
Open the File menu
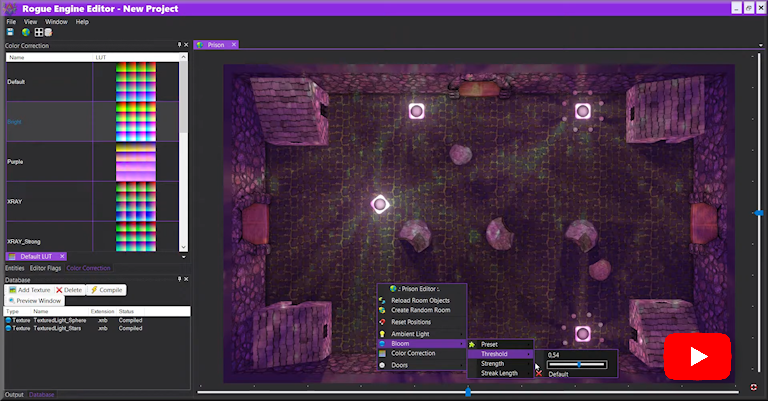click(11, 22)
